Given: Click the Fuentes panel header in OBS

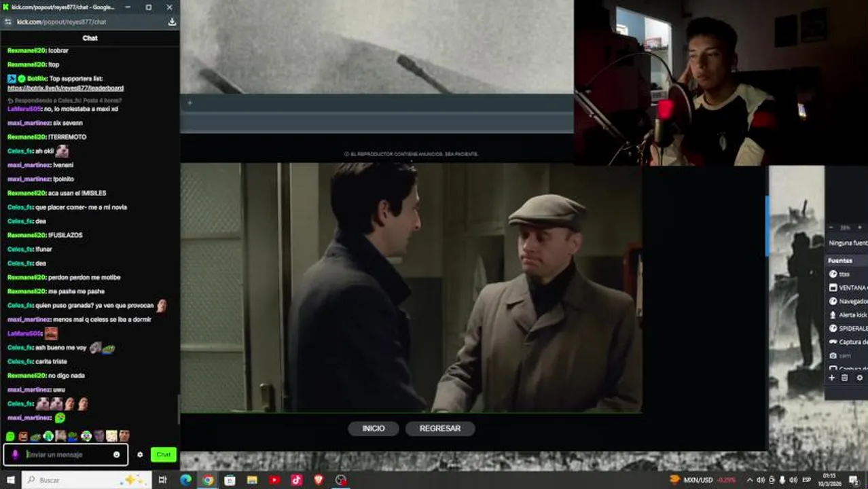Looking at the screenshot, I should [846, 261].
